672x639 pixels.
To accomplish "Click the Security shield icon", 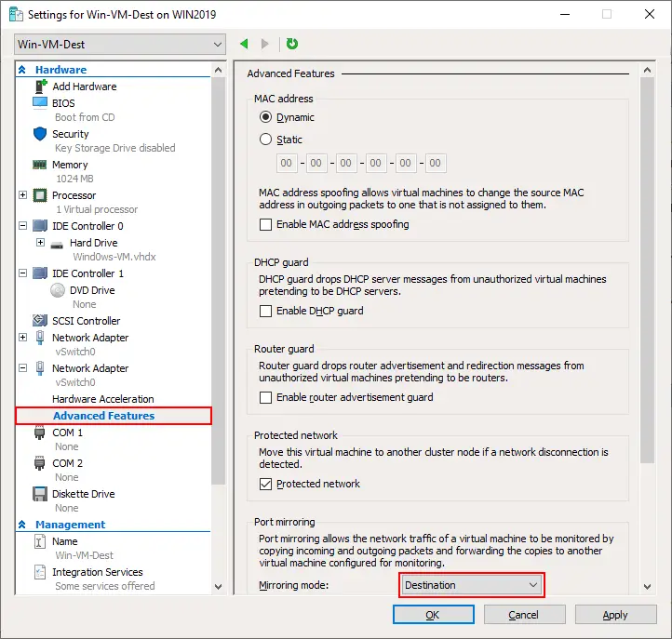I will click(x=40, y=134).
